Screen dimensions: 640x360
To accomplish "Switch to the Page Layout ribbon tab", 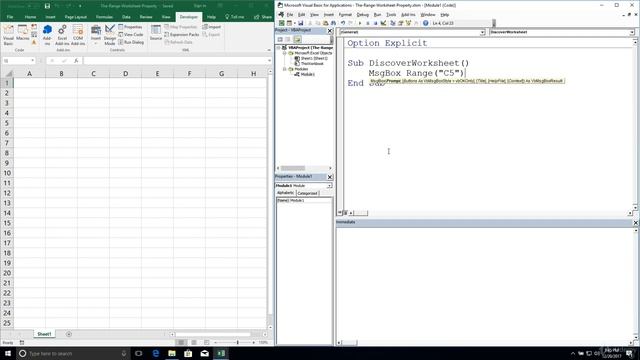I will pos(76,17).
